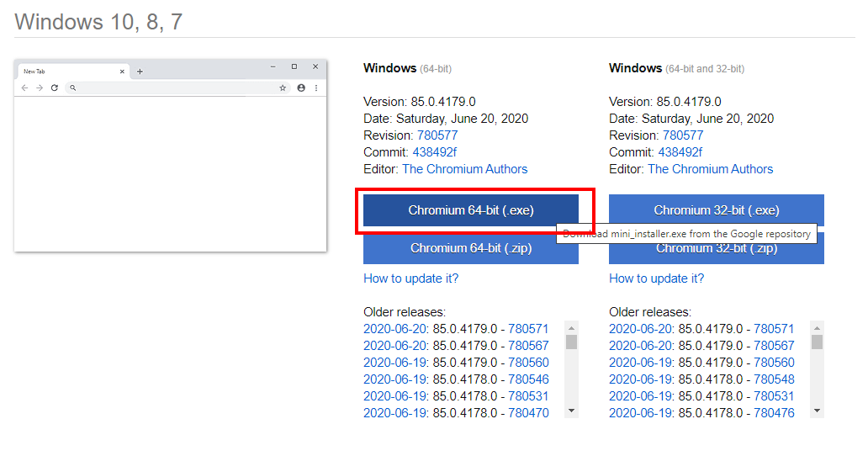
Task: Open Revision 780577 link under 64-bit and 32-bit
Action: click(x=683, y=135)
